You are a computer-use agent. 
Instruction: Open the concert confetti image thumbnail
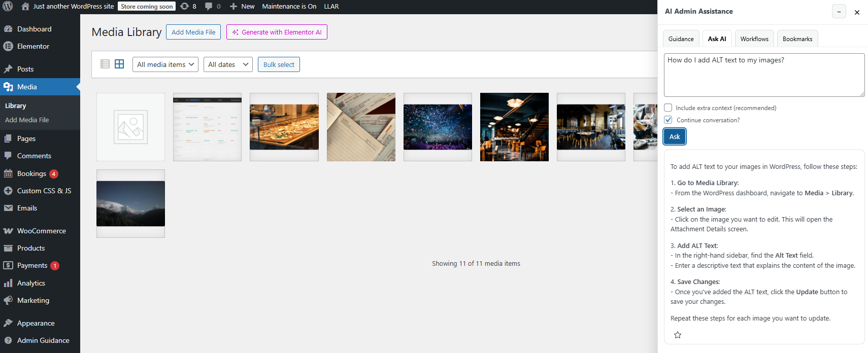click(438, 127)
